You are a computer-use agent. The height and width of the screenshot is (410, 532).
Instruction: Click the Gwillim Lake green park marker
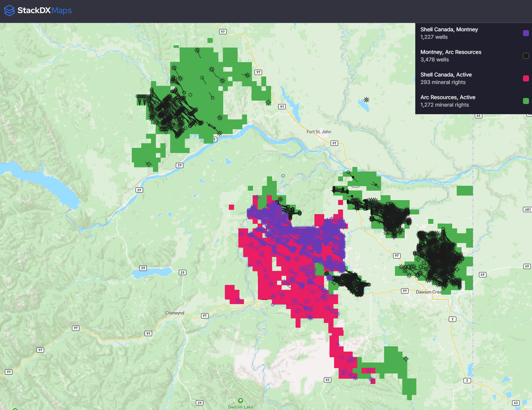point(241,401)
